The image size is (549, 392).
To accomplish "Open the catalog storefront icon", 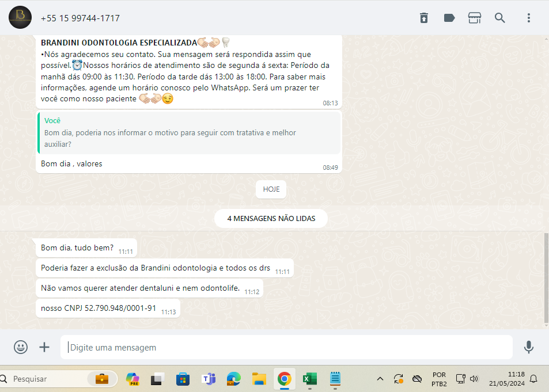I will tap(475, 18).
